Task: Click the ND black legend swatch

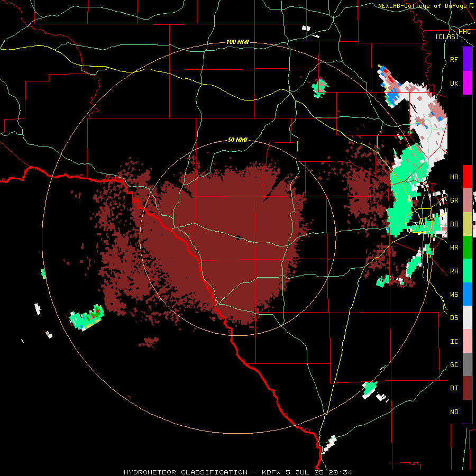Action: pos(467,411)
